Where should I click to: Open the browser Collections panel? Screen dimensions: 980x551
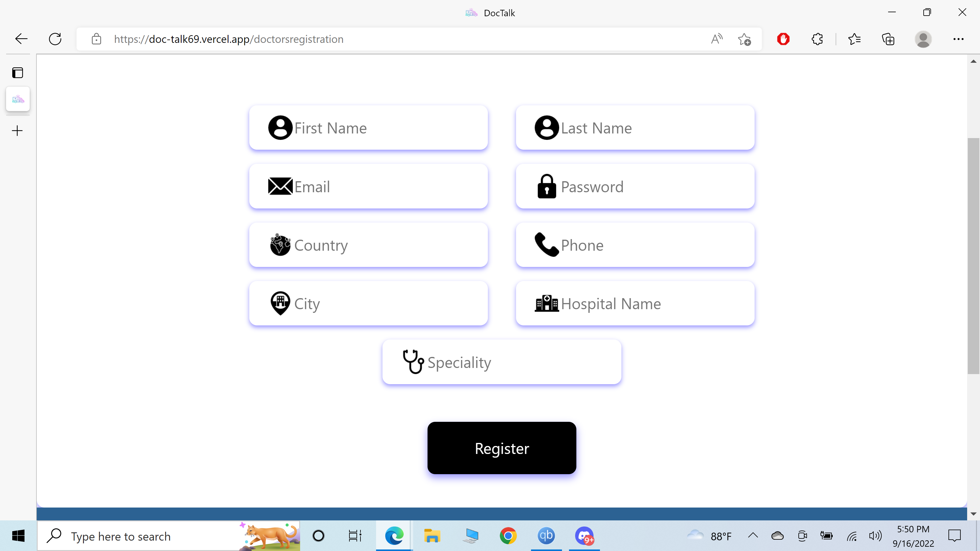[888, 39]
